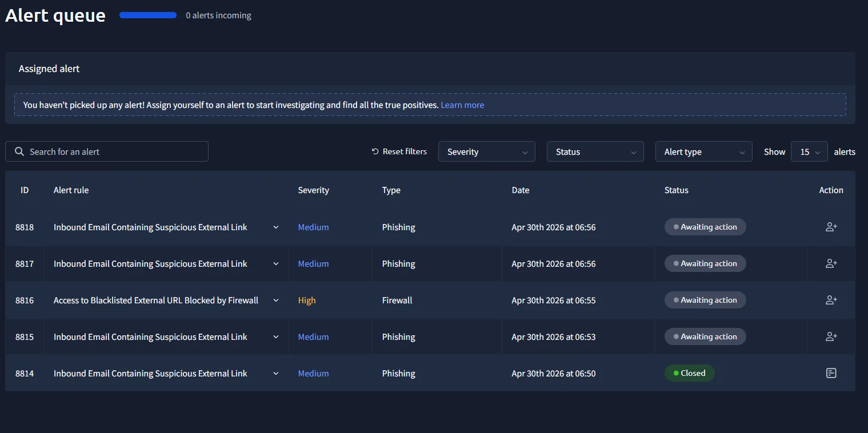Click the '0 alerts incoming' text
Viewport: 868px width, 433px height.
[218, 15]
